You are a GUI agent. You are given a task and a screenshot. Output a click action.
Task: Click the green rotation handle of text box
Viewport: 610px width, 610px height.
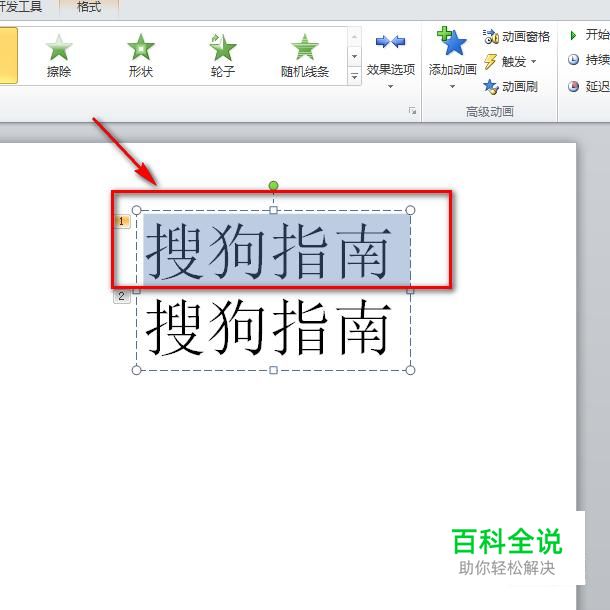tap(273, 186)
